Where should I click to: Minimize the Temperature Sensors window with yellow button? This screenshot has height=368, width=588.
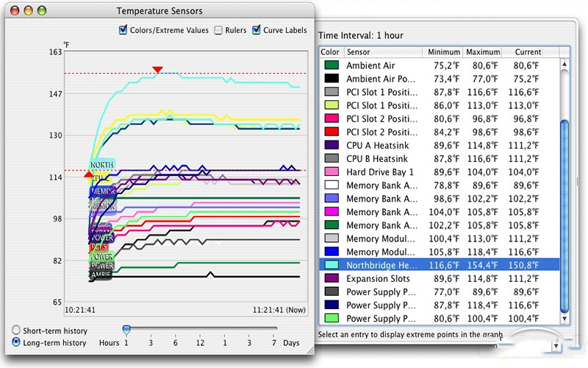tap(28, 10)
